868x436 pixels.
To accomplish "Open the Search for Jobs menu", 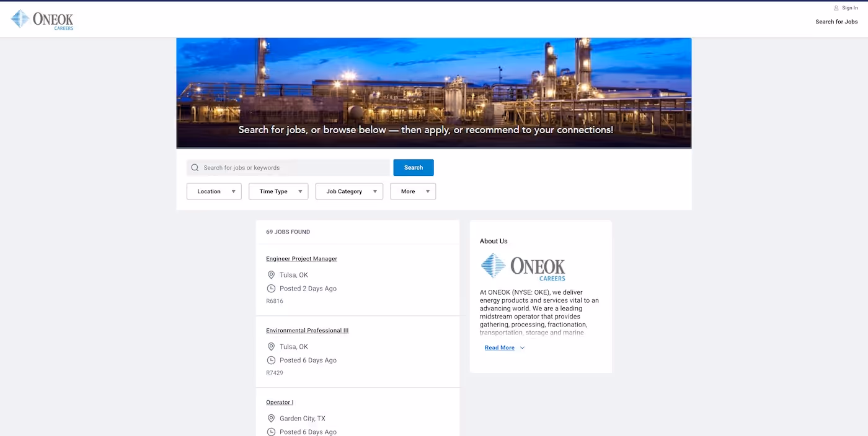I will click(836, 21).
